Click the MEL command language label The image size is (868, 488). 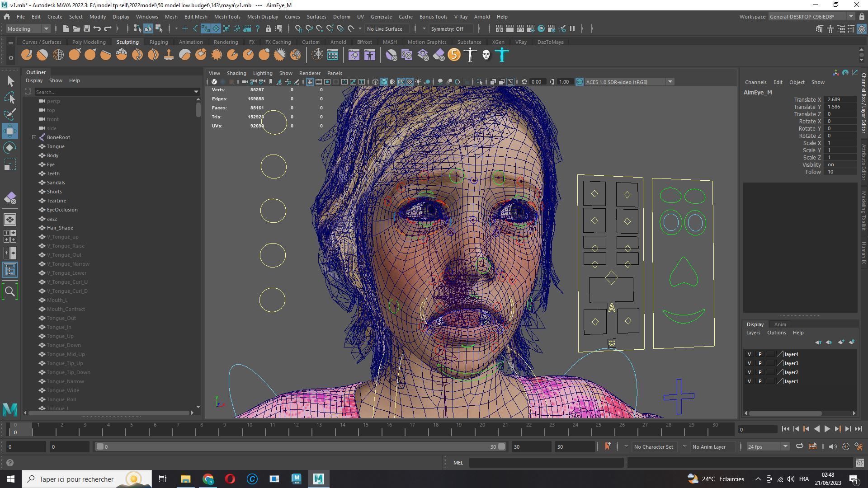pyautogui.click(x=458, y=463)
